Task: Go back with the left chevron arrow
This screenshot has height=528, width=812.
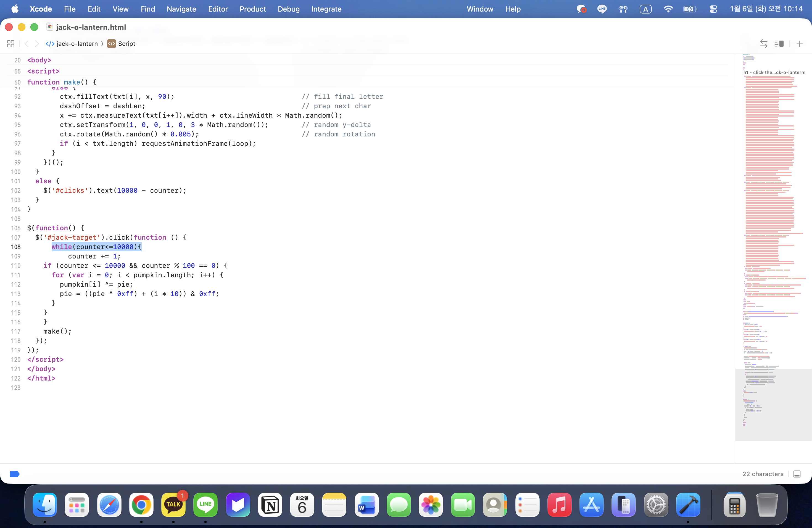Action: [27, 44]
